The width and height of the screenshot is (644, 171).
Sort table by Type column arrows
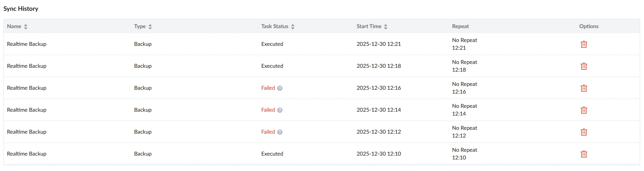pos(150,27)
